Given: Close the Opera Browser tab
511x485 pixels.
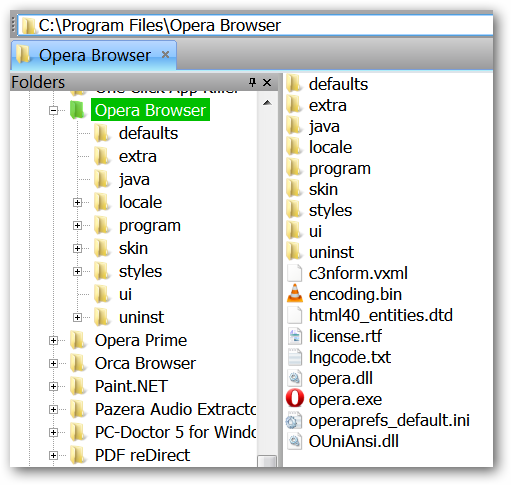Looking at the screenshot, I should (165, 54).
